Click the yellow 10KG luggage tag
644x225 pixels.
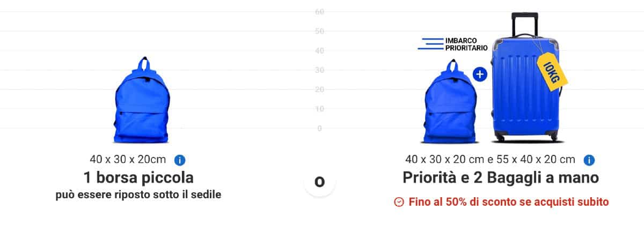click(x=552, y=71)
